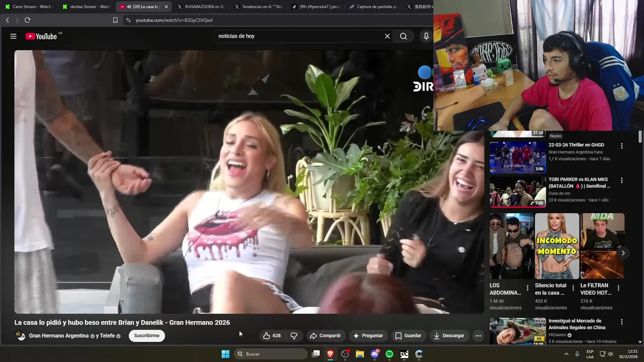Viewport: 644px width, 362px height.
Task: Open site settings icon beside URL
Action: click(128, 20)
